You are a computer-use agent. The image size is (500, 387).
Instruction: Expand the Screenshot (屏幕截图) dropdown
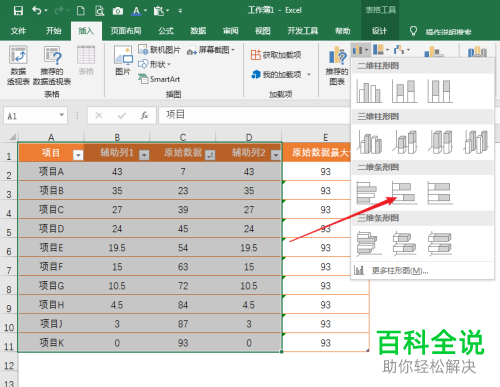click(x=233, y=50)
